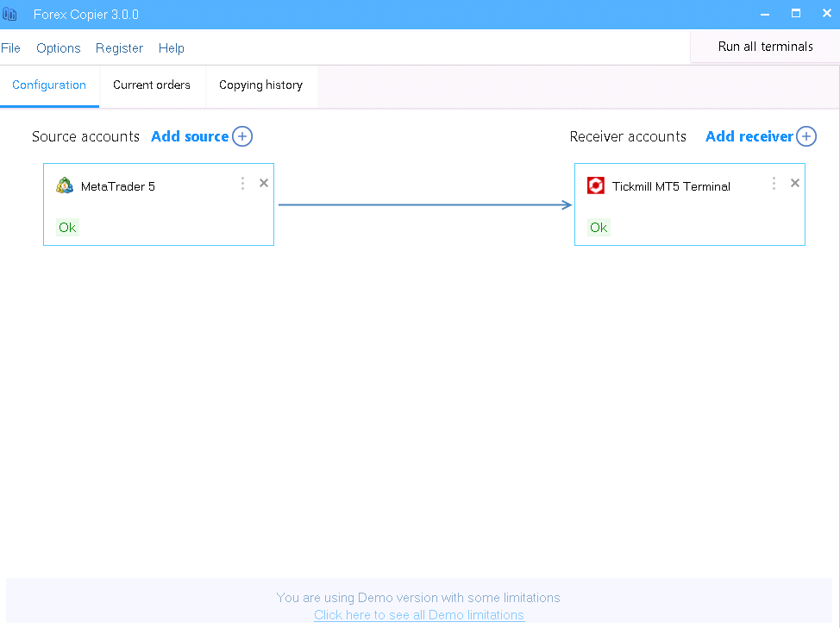Click the Forex Copier 3.0.0 title text
This screenshot has width=840, height=628.
click(85, 15)
